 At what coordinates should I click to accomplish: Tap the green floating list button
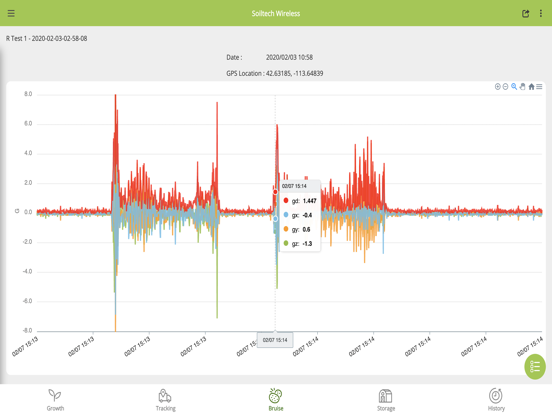pyautogui.click(x=535, y=367)
